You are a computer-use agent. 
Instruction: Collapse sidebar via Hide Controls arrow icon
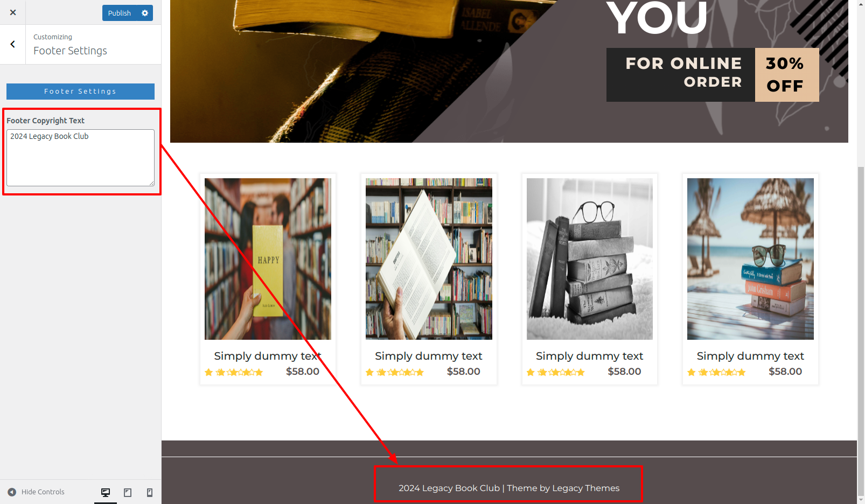click(x=12, y=492)
